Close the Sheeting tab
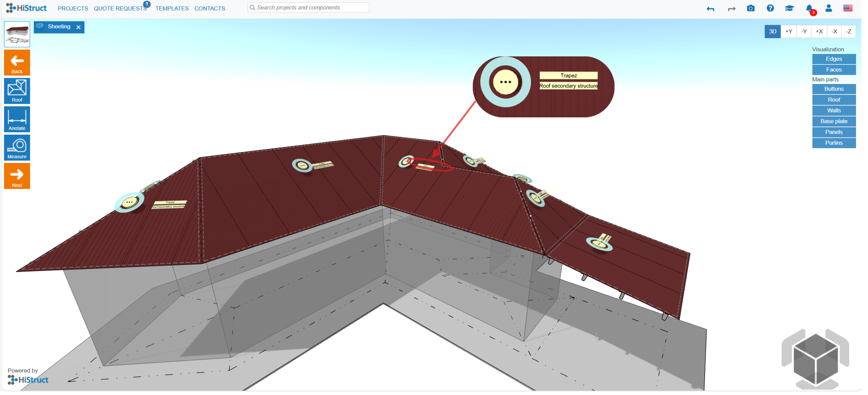This screenshot has width=868, height=395. [79, 27]
